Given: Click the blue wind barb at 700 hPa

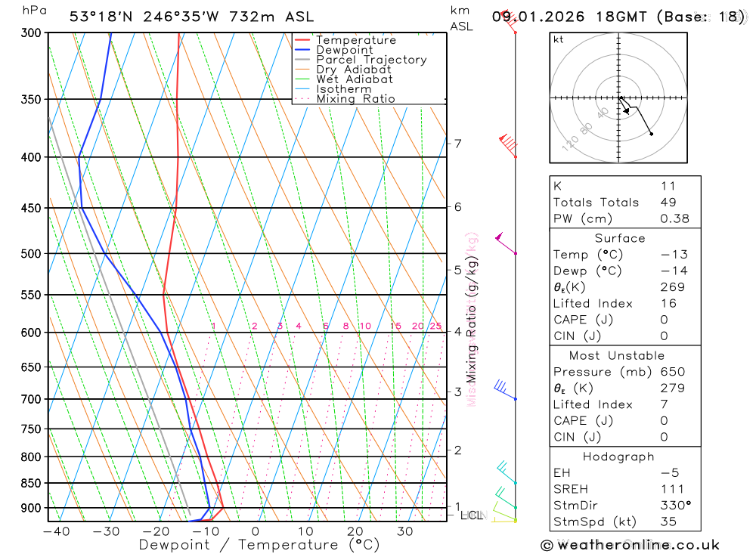Looking at the screenshot, I should point(505,390).
